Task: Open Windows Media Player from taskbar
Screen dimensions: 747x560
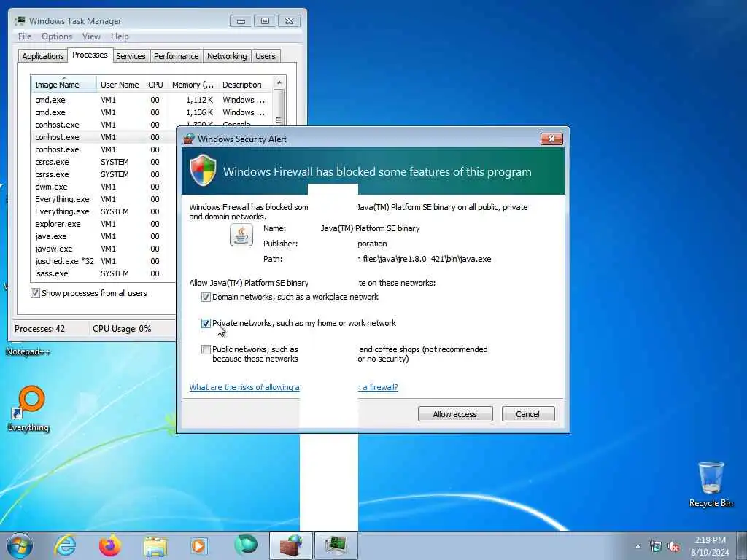Action: coord(200,545)
